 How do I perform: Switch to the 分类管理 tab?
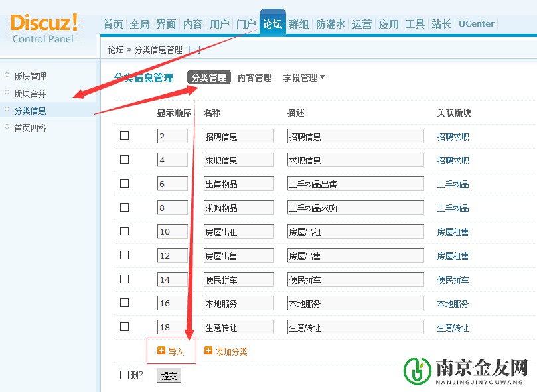tap(208, 77)
